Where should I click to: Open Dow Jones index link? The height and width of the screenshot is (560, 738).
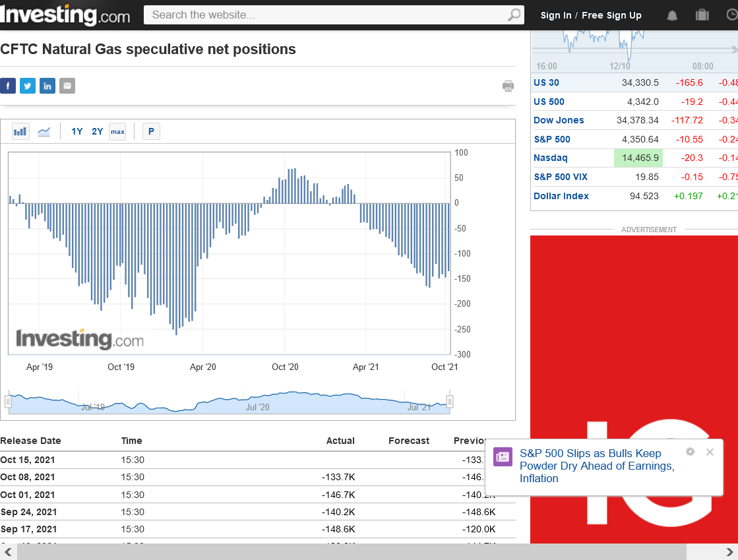pyautogui.click(x=559, y=120)
